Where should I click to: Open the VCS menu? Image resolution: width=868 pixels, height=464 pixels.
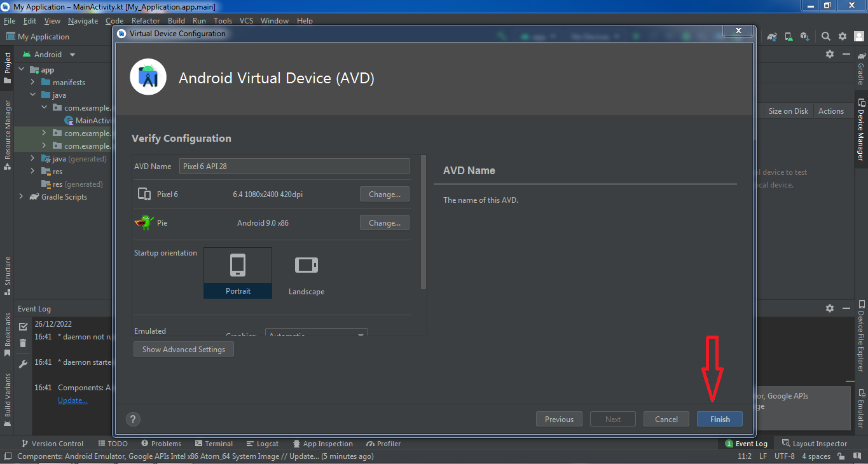(x=246, y=21)
